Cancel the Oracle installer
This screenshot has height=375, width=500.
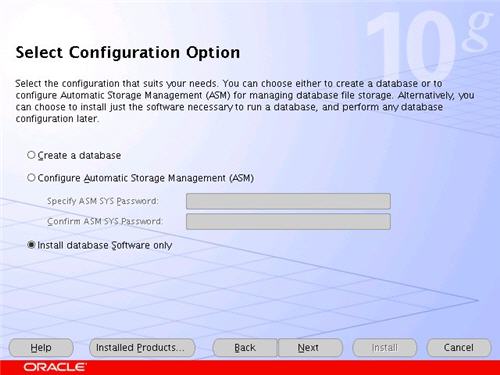coord(459,348)
